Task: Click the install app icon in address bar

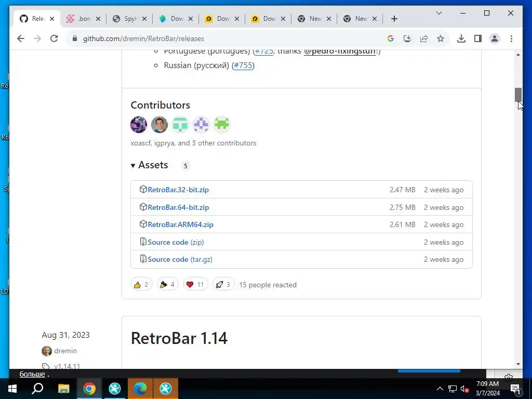Action: pyautogui.click(x=407, y=38)
